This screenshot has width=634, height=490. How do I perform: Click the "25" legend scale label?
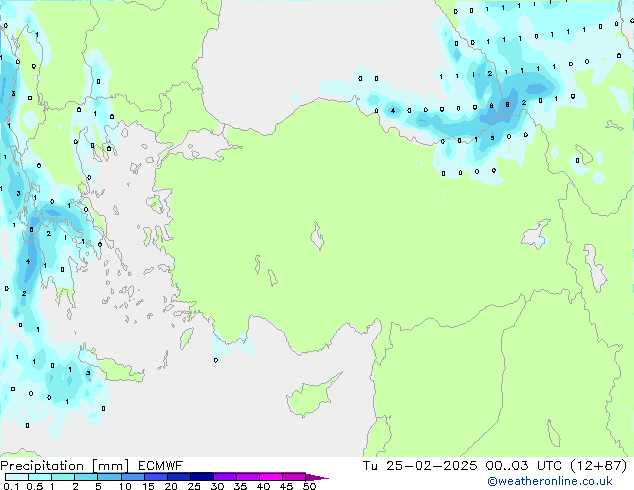(x=194, y=486)
